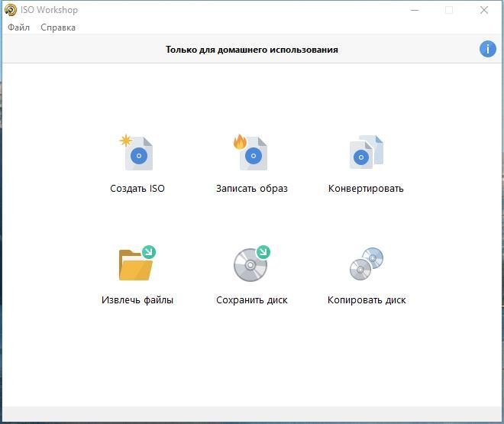Open the Сохранить диск disc icon
Image resolution: width=504 pixels, height=424 pixels.
click(x=252, y=264)
